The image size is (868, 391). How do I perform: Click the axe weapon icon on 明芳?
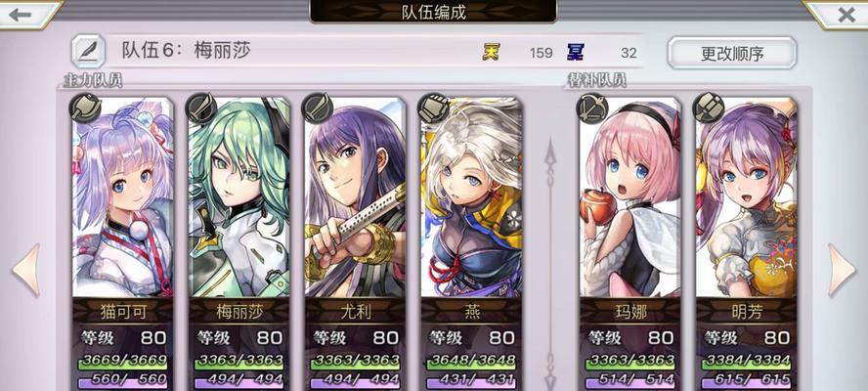[x=709, y=108]
